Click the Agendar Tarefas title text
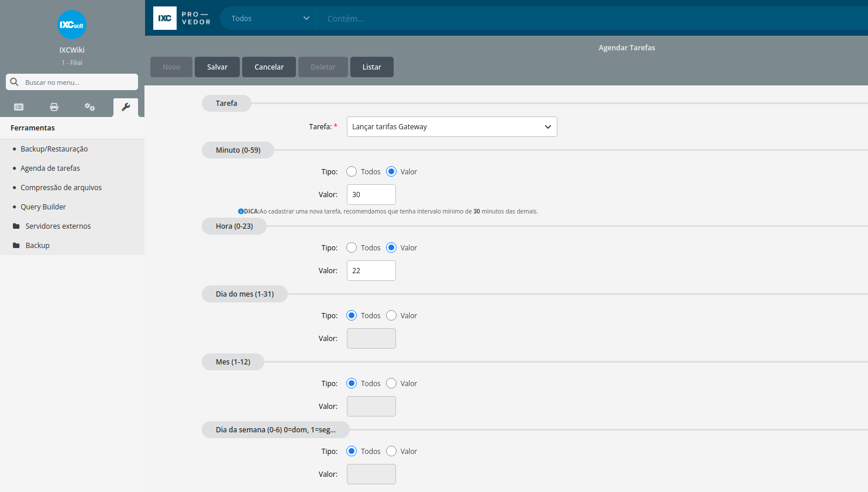This screenshot has height=492, width=868. 627,47
